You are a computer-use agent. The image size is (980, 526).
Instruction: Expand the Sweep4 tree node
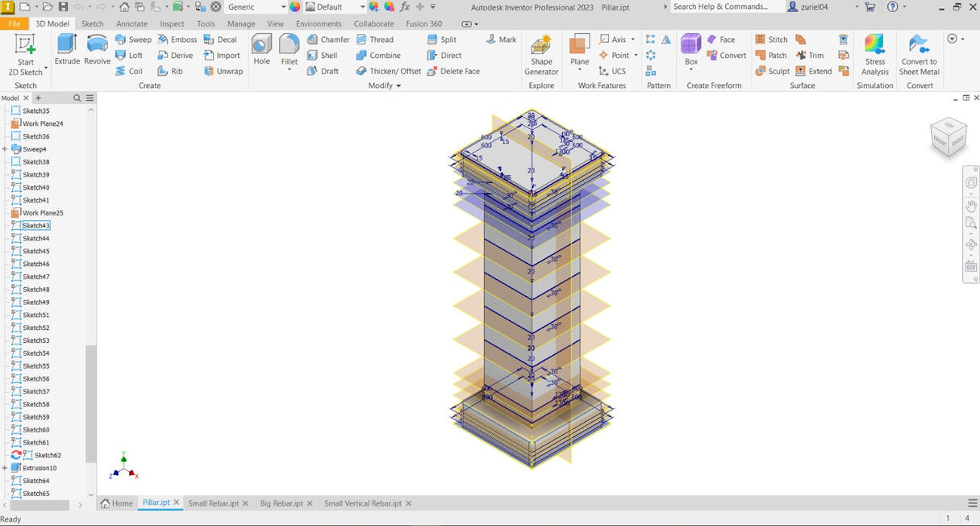tap(5, 149)
